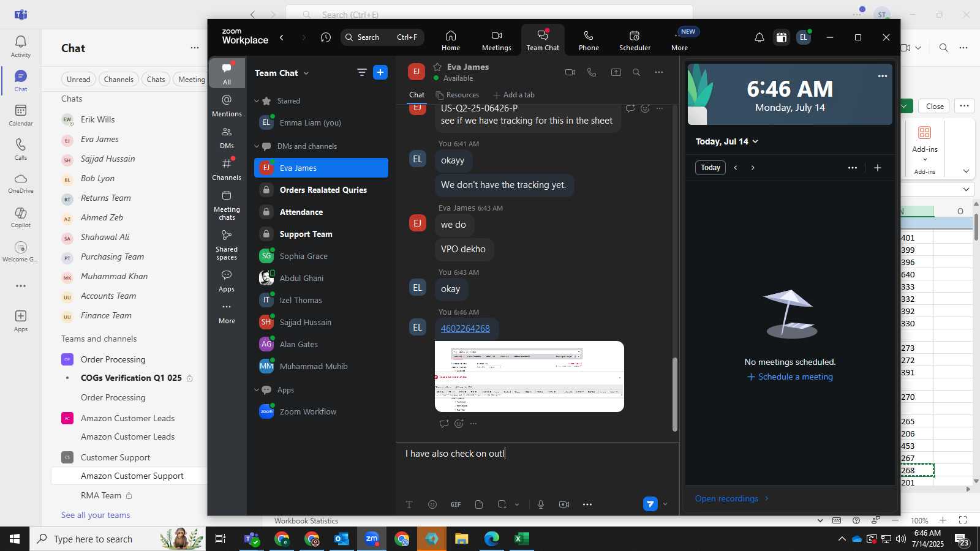Reply to the latest message with thread icon
Viewport: 980px width, 551px height.
(444, 424)
